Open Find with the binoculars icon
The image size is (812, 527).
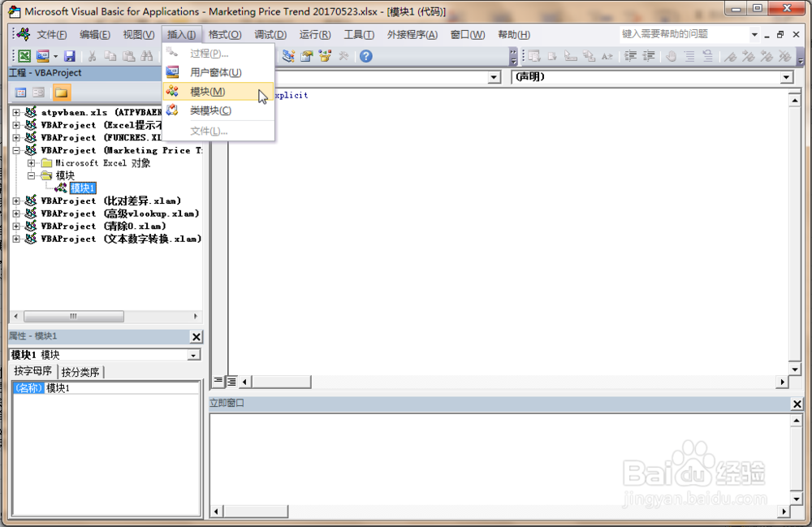[x=147, y=56]
